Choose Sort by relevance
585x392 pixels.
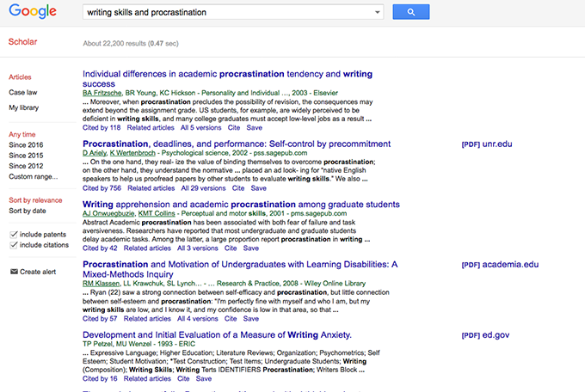point(35,200)
